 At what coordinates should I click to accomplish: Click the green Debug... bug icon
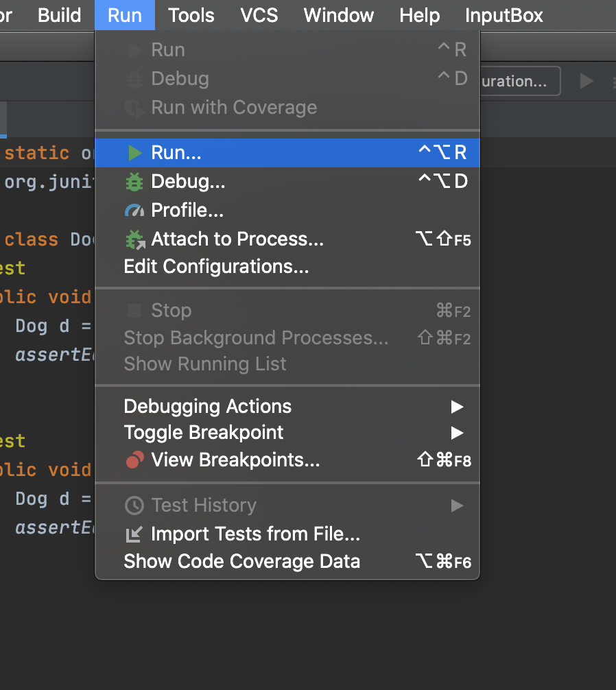[134, 182]
